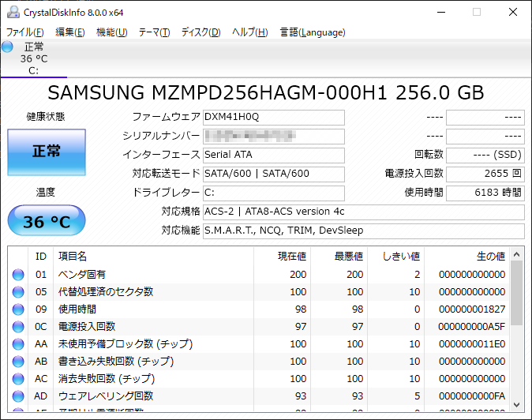The height and width of the screenshot is (420, 532).
Task: Select the 電源投入回数 attribute row in table
Action: 259,327
